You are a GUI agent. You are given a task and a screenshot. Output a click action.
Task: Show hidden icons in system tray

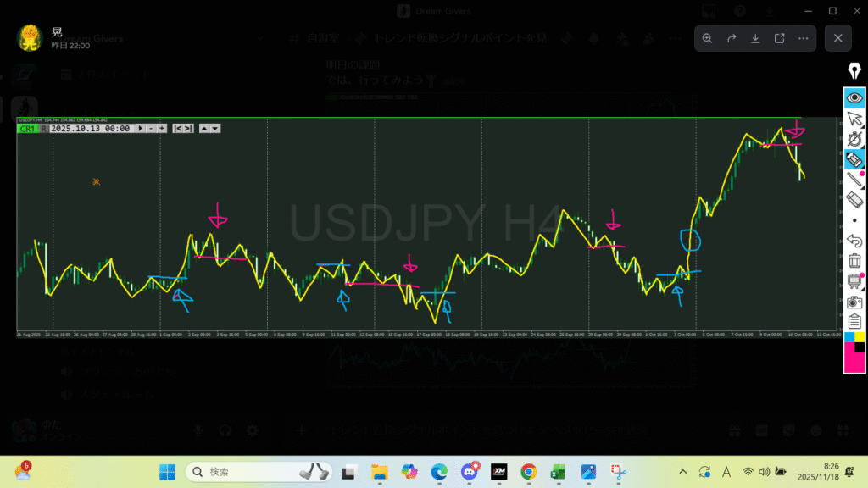coord(683,472)
